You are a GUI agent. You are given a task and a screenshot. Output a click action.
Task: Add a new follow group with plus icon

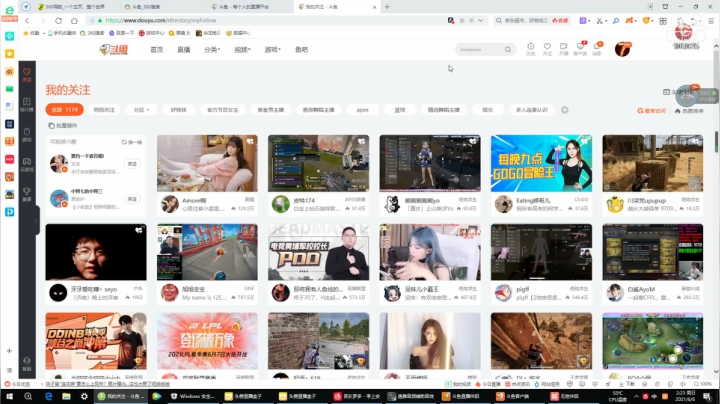(x=565, y=110)
